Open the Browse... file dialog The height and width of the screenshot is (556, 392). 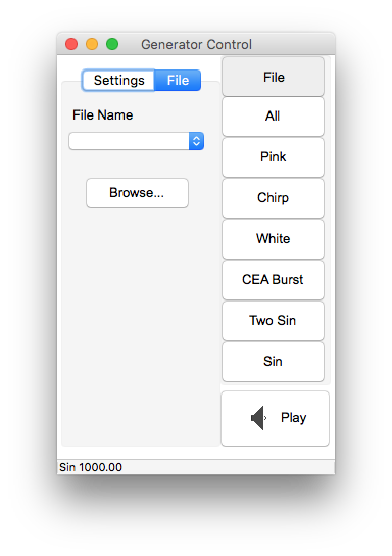pyautogui.click(x=137, y=193)
